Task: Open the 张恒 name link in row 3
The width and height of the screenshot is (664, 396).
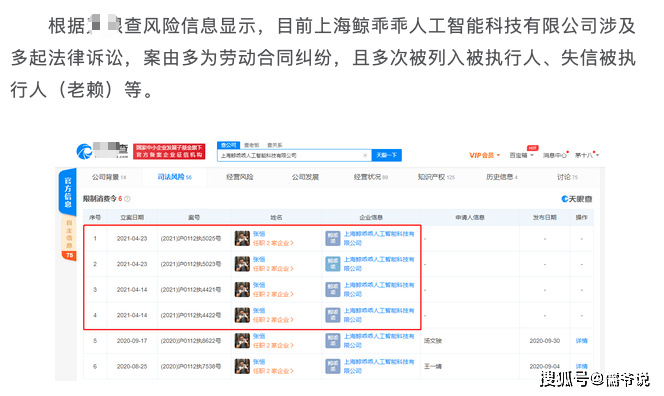Action: 259,285
